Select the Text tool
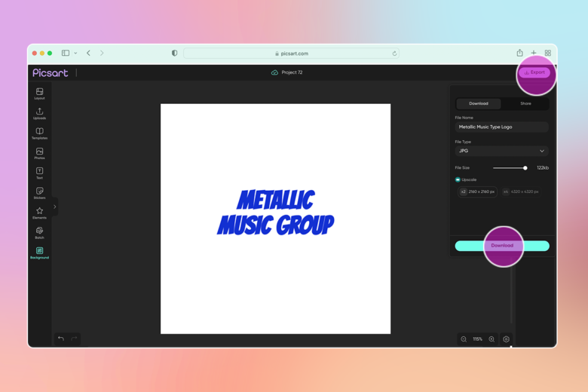The width and height of the screenshot is (588, 392). pos(39,173)
